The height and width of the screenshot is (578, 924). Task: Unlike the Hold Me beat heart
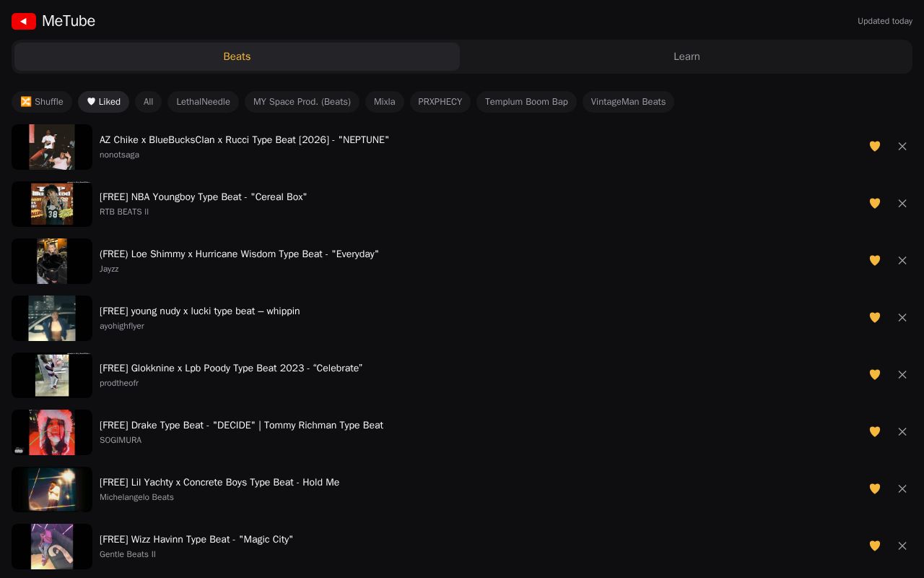875,489
